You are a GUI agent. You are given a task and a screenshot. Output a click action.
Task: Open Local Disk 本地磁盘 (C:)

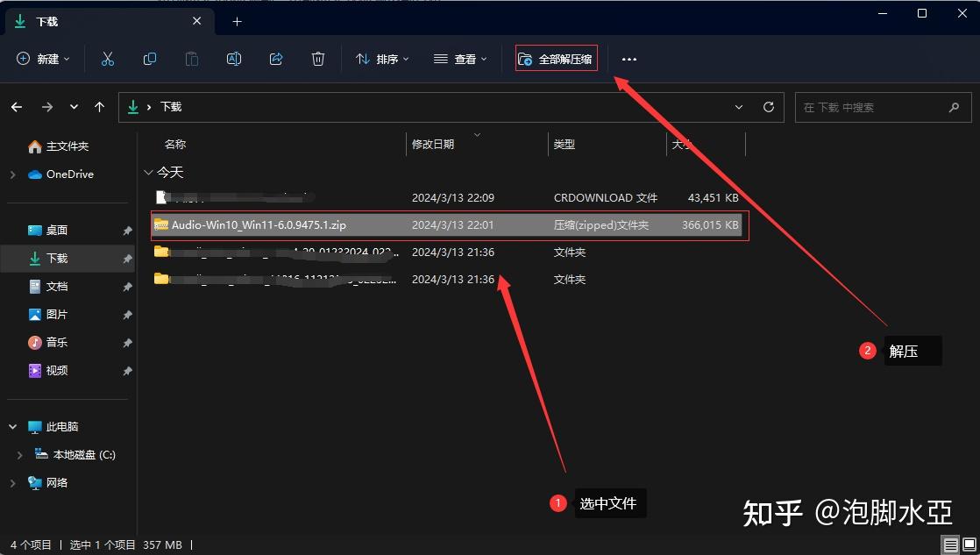[75, 455]
